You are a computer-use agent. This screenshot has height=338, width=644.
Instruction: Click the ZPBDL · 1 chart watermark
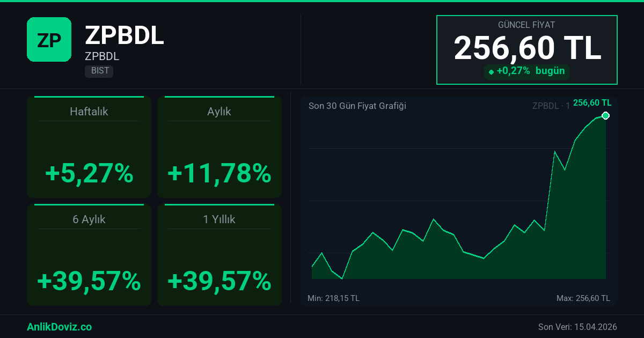[551, 106]
